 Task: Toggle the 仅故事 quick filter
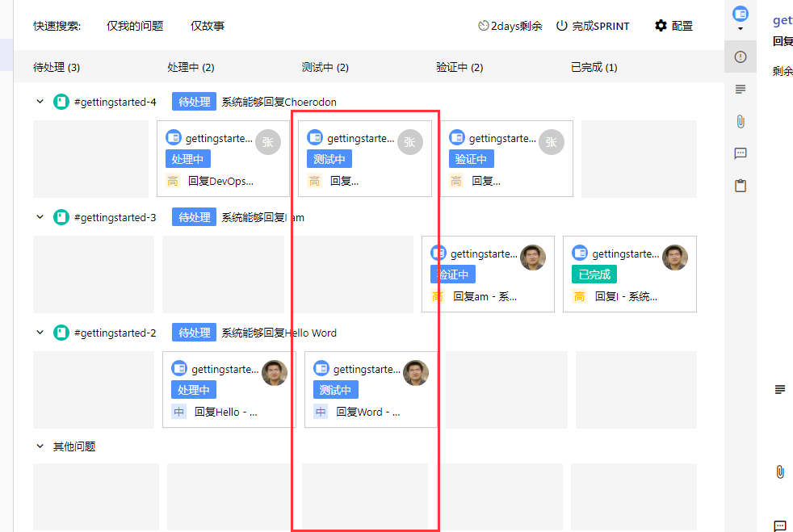(207, 26)
